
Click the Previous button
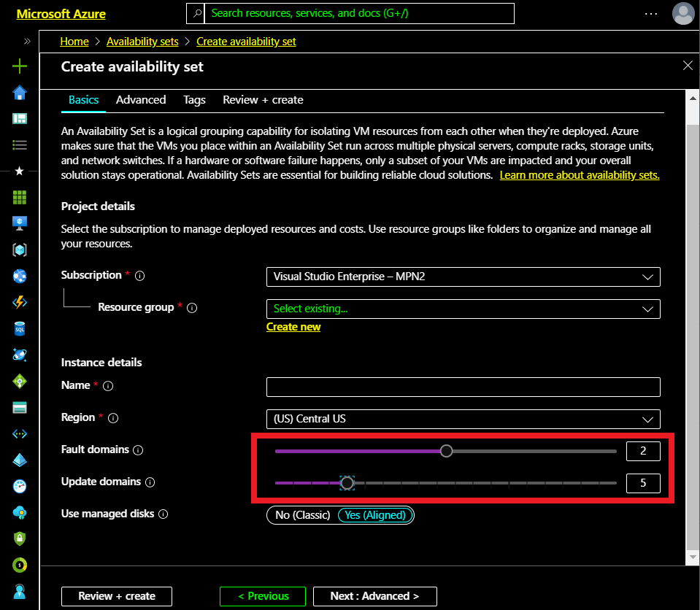coord(263,596)
